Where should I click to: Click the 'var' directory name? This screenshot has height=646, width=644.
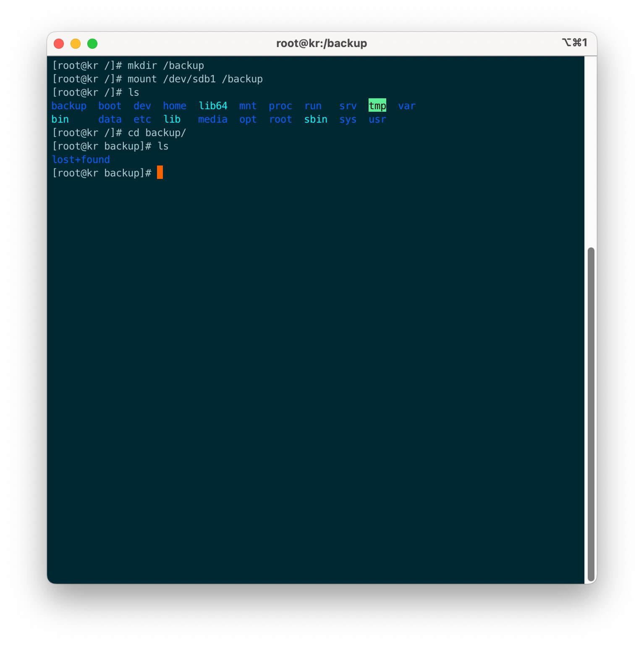point(407,106)
